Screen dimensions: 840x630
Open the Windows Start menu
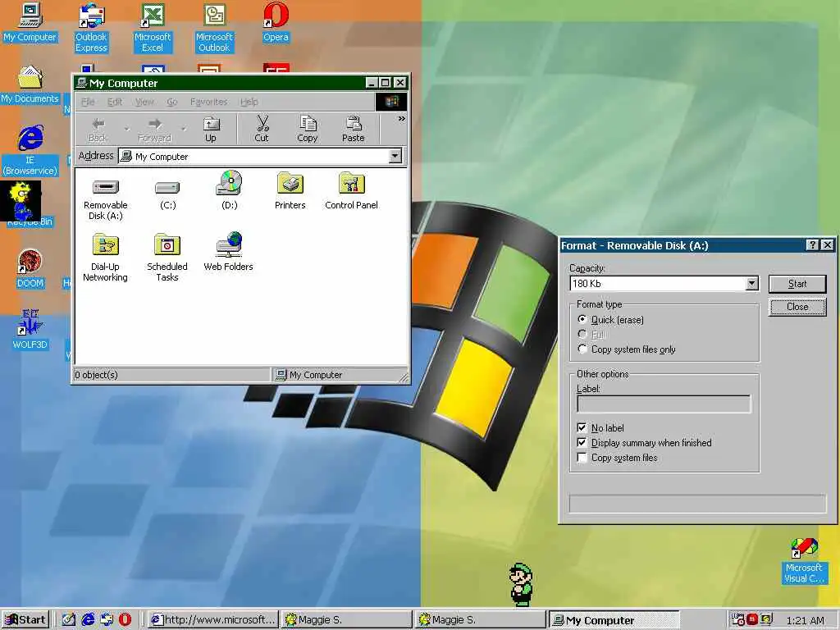point(25,620)
